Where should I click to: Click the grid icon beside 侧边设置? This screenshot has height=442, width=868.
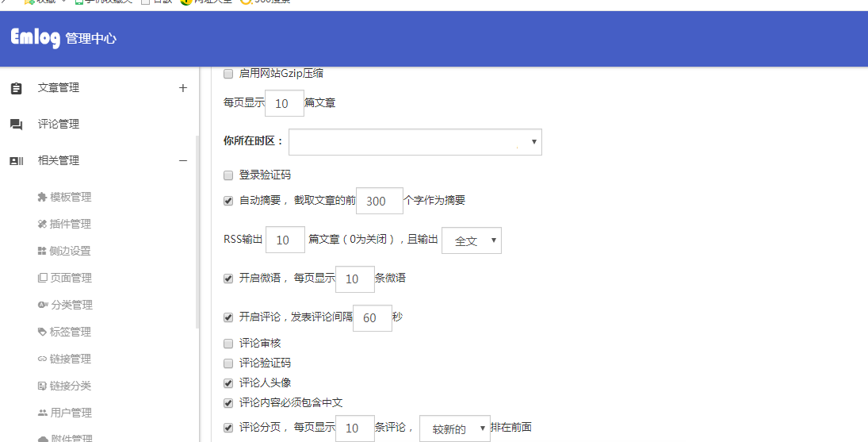pyautogui.click(x=42, y=251)
